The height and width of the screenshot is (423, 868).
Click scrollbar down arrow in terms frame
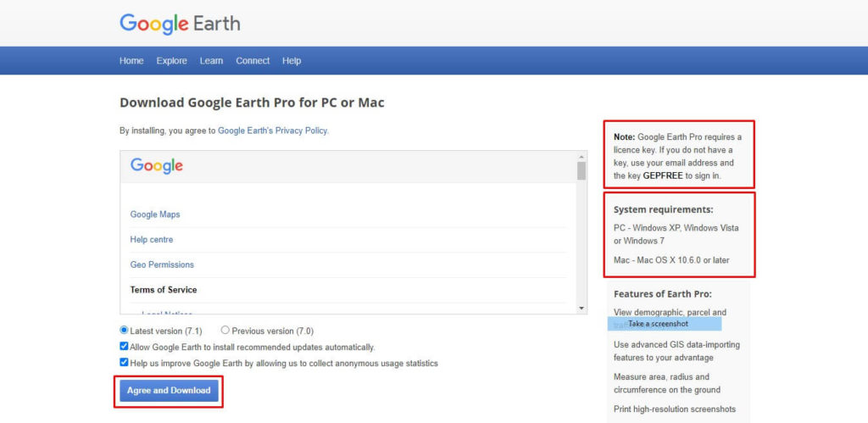click(x=581, y=308)
